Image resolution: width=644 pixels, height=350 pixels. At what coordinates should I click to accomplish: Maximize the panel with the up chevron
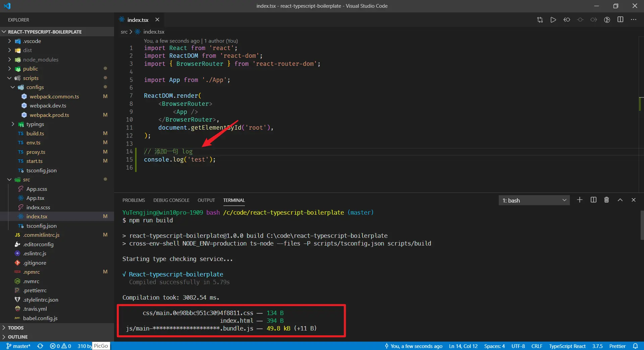(x=620, y=200)
